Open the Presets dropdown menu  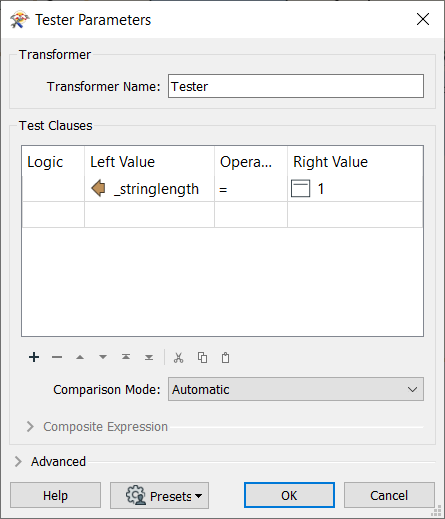click(160, 495)
